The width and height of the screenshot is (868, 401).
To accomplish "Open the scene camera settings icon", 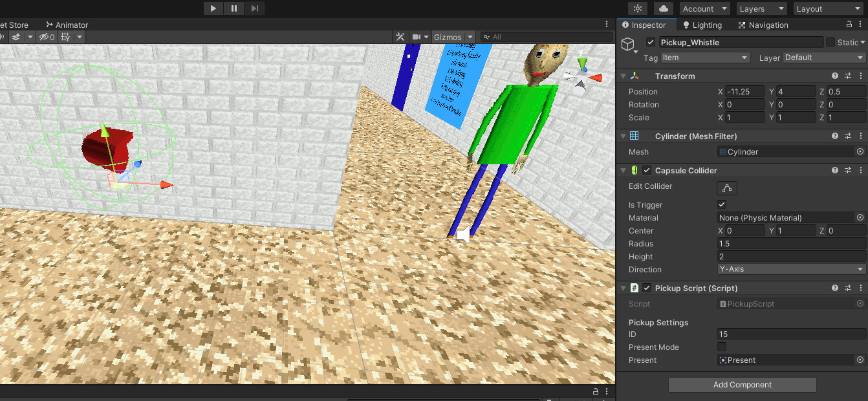I will coord(415,37).
